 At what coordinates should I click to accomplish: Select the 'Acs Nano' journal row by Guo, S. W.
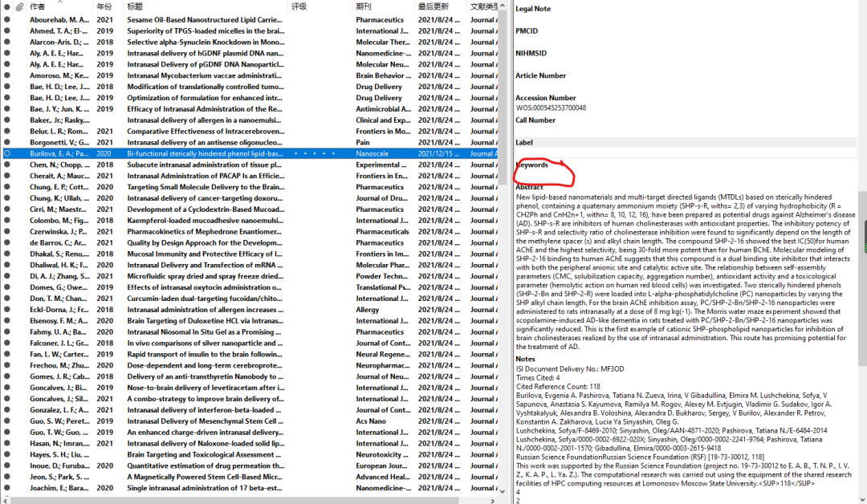tap(250, 421)
